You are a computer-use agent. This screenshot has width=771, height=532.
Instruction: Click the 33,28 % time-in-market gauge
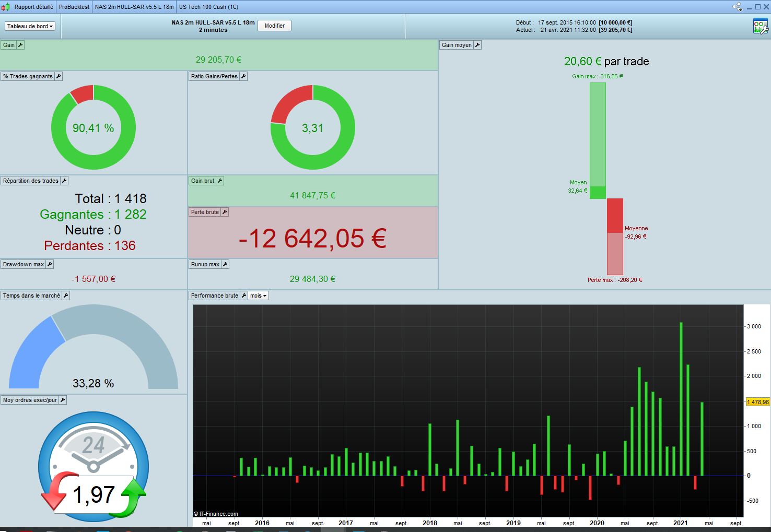94,347
